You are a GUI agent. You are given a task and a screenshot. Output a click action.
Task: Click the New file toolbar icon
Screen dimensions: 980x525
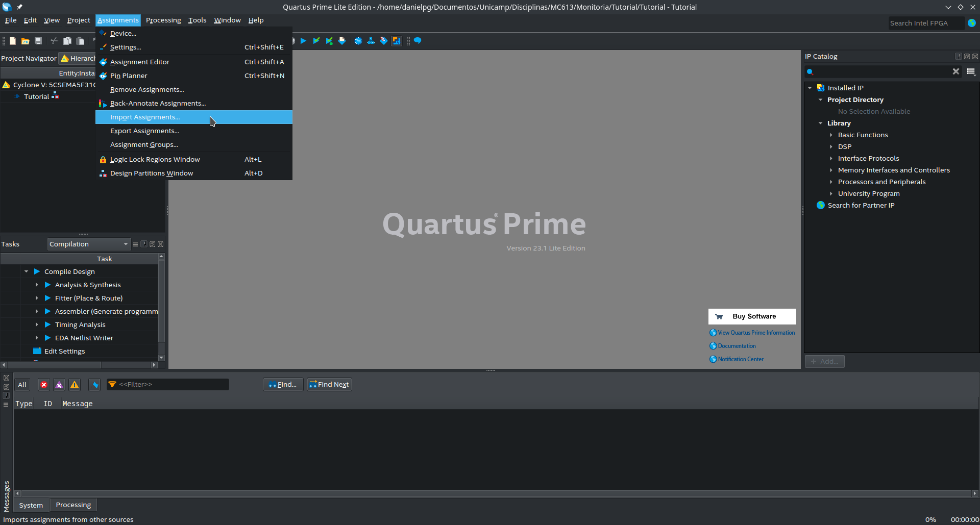pyautogui.click(x=13, y=41)
